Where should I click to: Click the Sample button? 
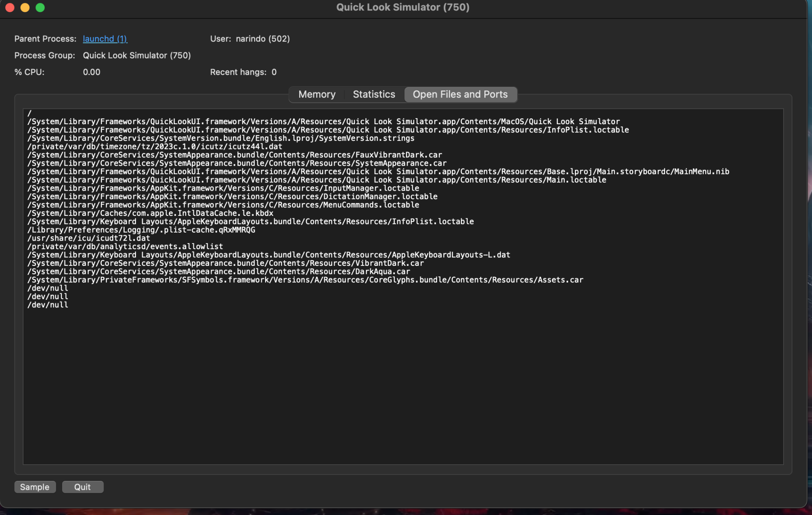35,487
